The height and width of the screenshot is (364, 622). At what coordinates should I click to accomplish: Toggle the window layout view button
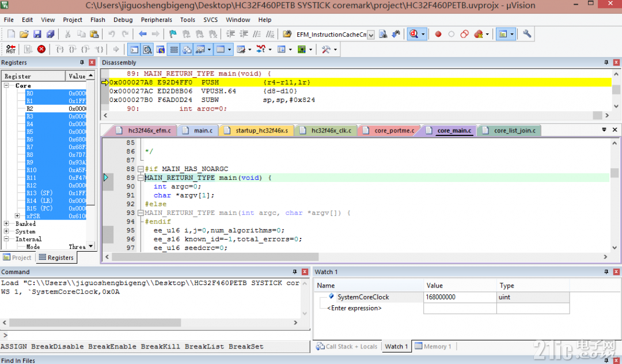(x=503, y=35)
